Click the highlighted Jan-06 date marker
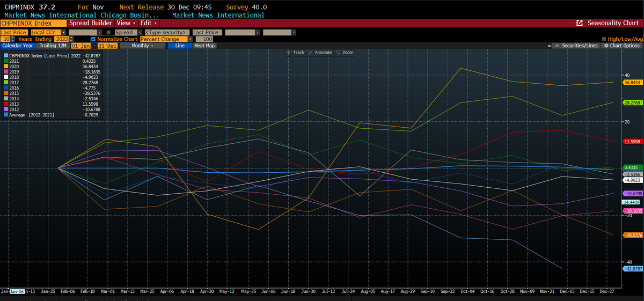 [17, 291]
